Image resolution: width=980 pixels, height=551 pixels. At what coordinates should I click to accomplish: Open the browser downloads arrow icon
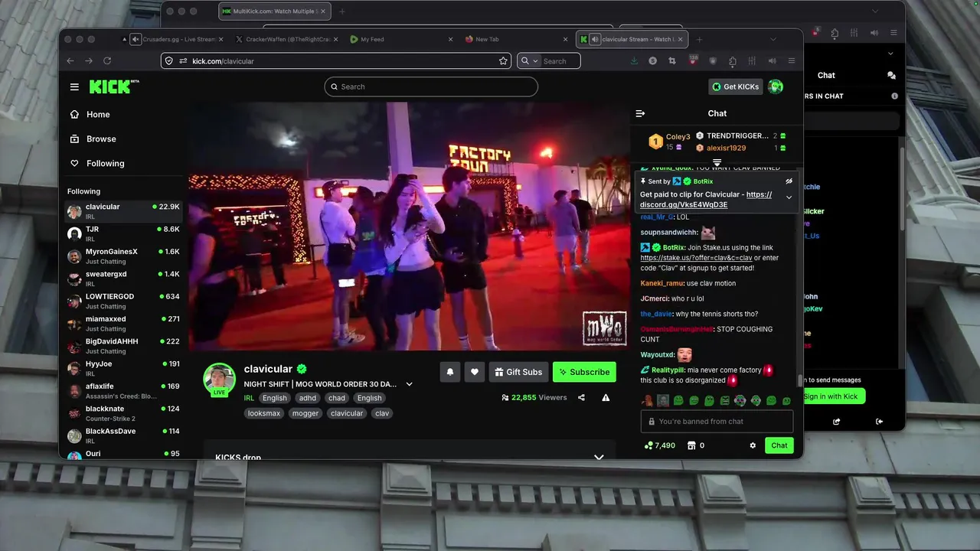634,60
